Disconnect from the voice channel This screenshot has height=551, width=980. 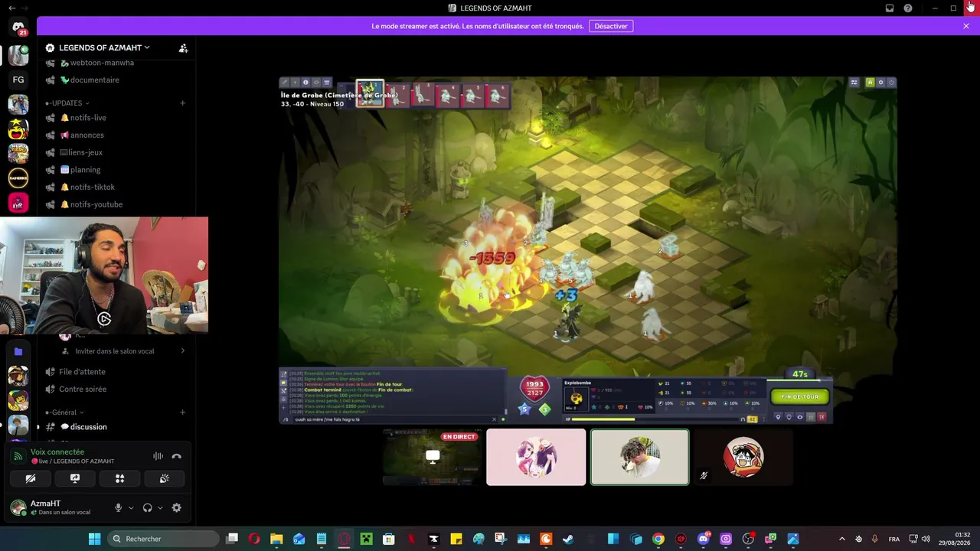pos(177,456)
